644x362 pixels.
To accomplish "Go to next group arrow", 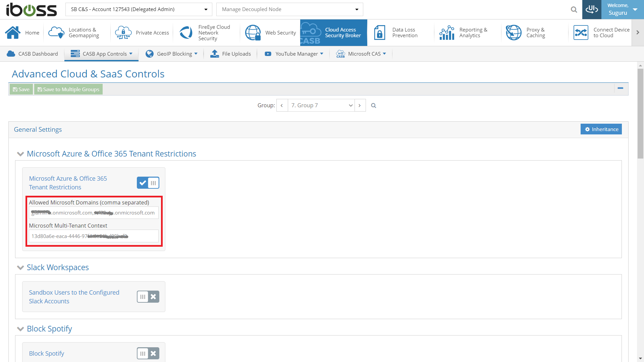I will [x=360, y=105].
